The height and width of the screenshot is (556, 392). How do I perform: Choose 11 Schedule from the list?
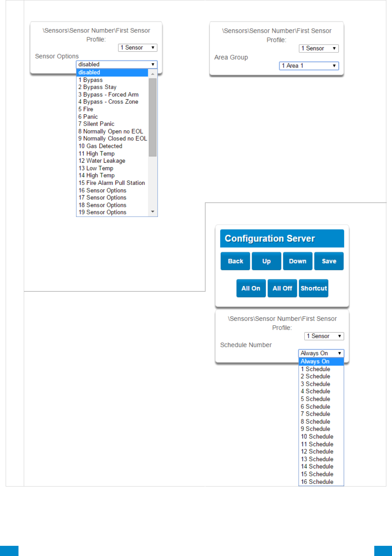coord(321,444)
